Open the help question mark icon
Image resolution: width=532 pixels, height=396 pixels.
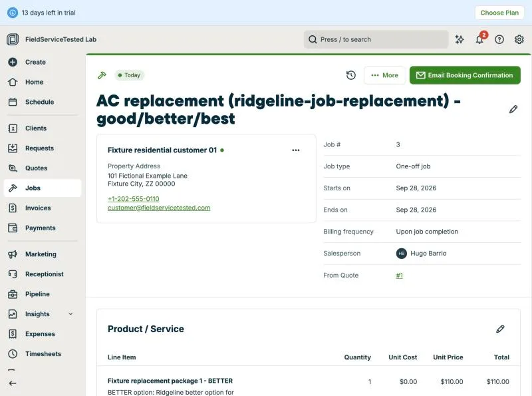click(x=499, y=39)
